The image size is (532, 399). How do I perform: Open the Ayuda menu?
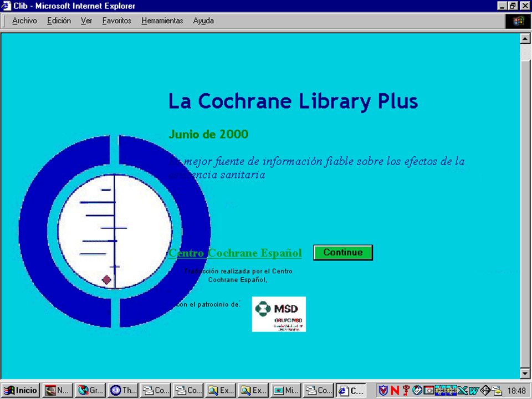point(203,21)
